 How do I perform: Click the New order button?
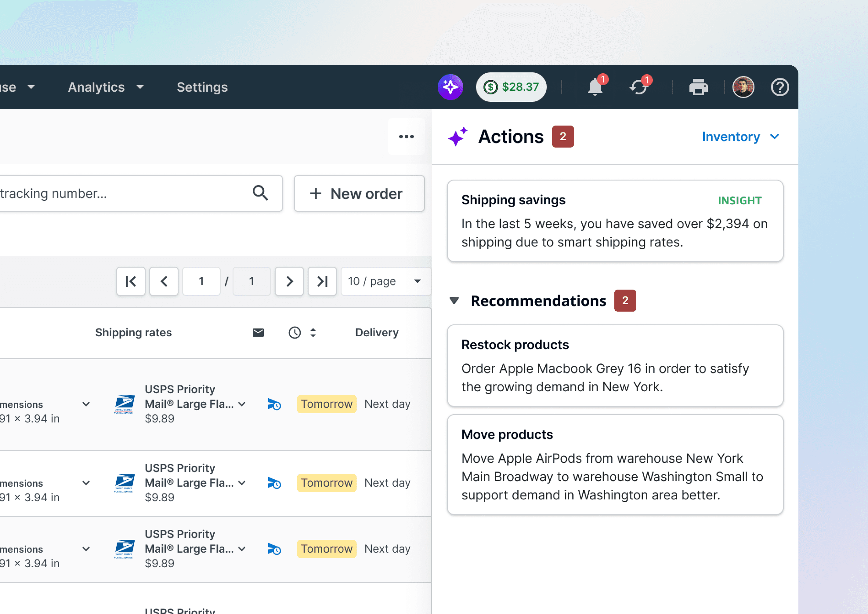click(359, 194)
